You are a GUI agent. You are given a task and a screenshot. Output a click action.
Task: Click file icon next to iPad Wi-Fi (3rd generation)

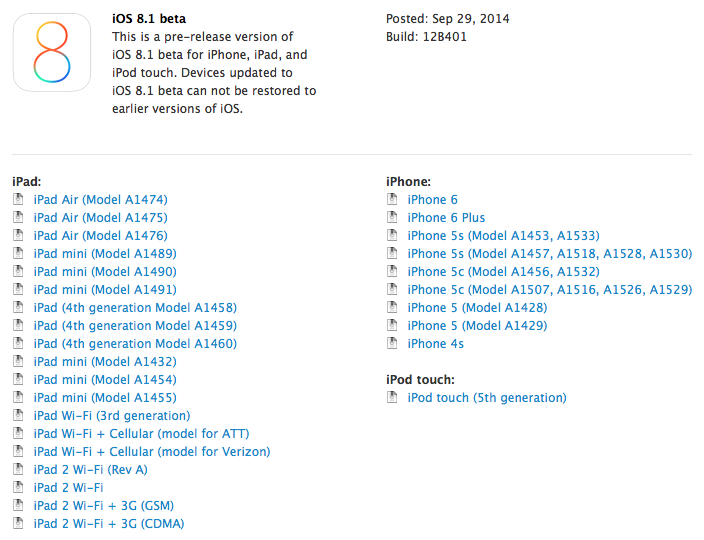coord(17,416)
